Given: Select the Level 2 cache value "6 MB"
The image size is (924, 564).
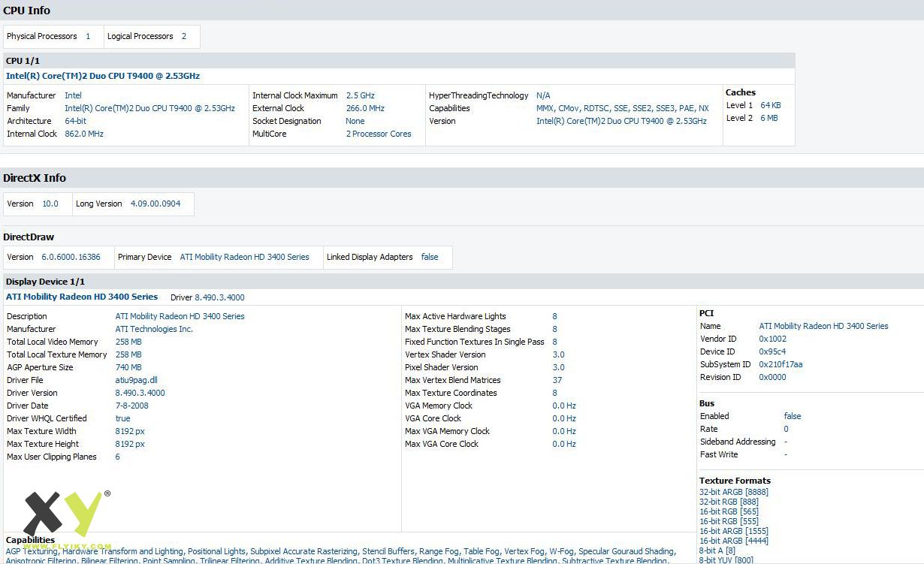Looking at the screenshot, I should (x=769, y=118).
